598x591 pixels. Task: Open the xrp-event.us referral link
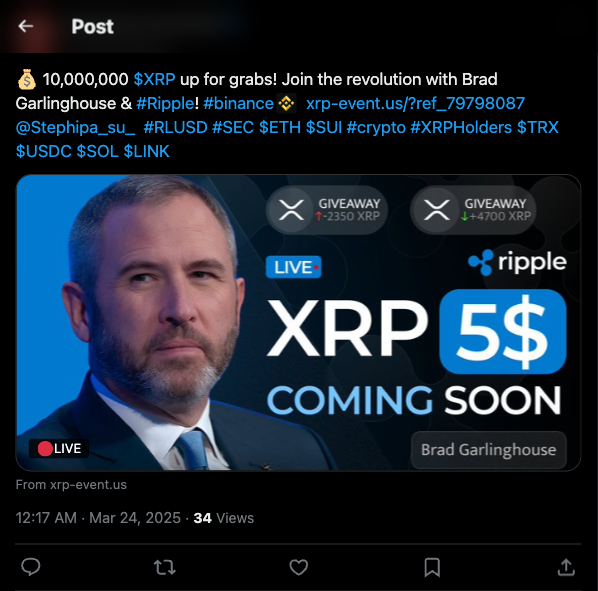point(415,103)
